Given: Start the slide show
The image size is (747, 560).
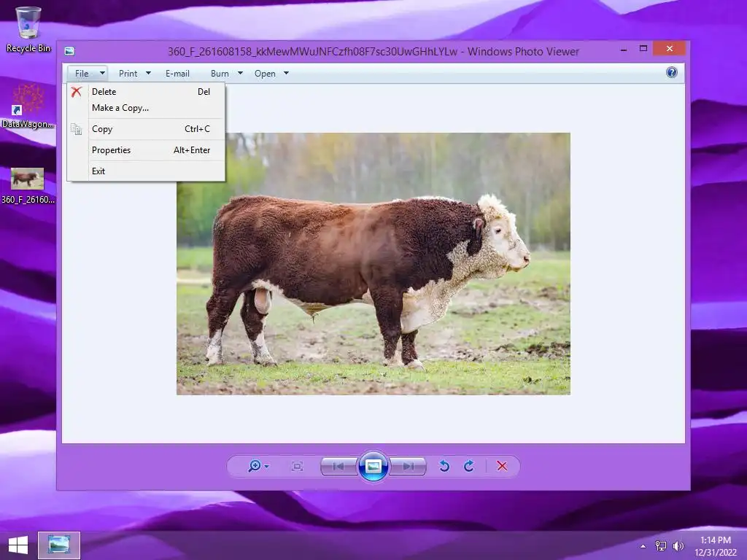Looking at the screenshot, I should (373, 466).
